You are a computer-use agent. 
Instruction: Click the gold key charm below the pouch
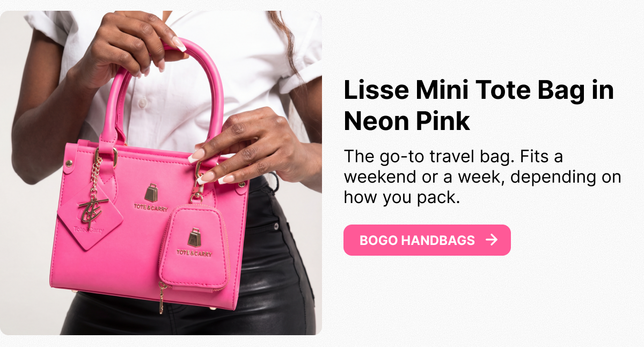[162, 298]
